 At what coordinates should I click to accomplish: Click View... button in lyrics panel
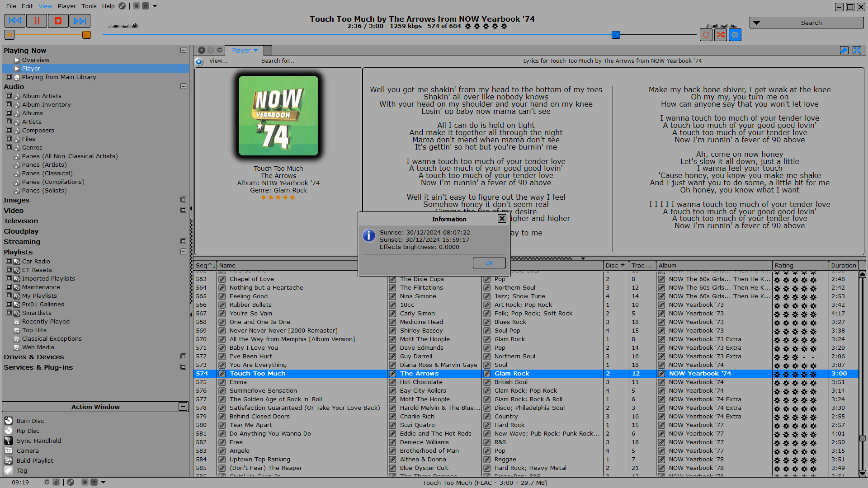tap(218, 61)
